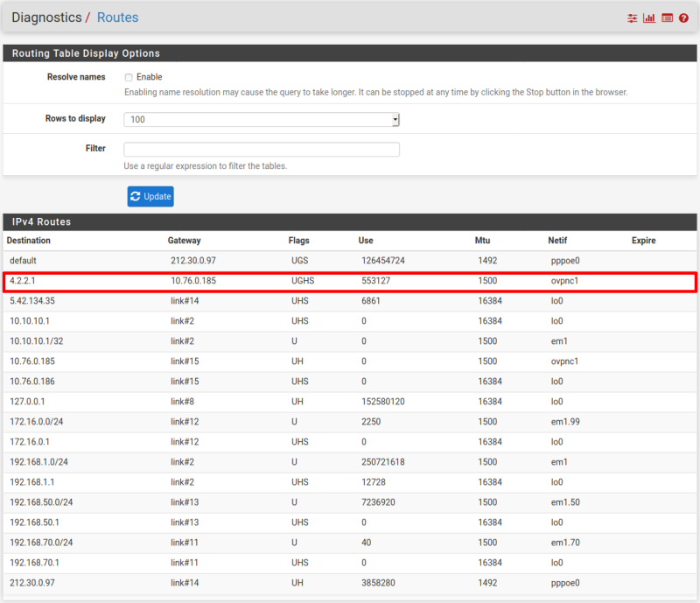Click the em1.99 netif cell

(x=565, y=421)
